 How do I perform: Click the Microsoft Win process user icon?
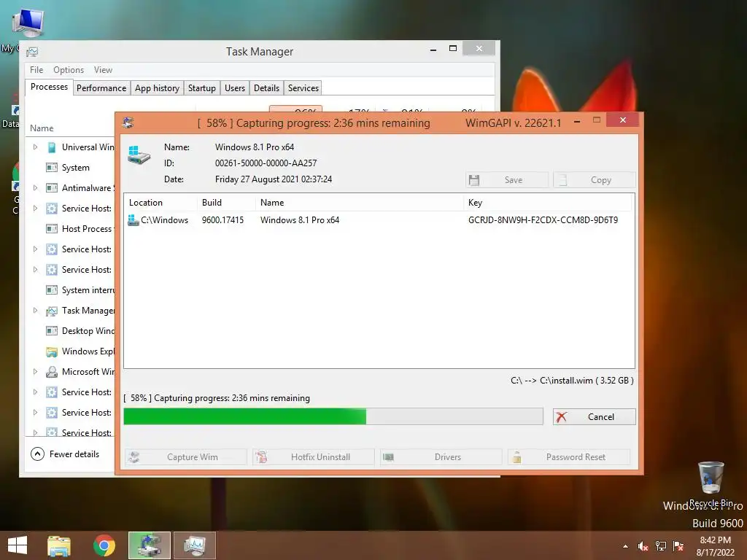(52, 372)
